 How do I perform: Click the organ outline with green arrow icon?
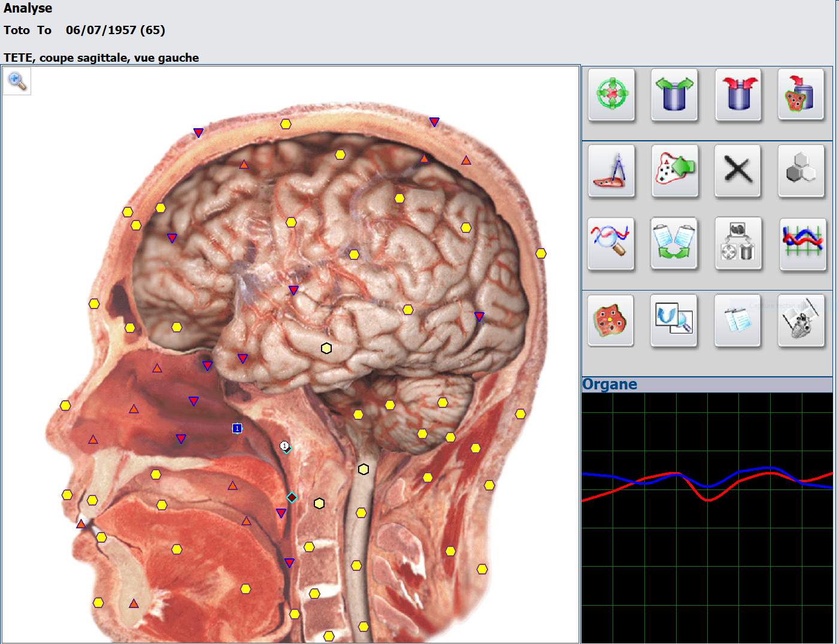coord(675,171)
